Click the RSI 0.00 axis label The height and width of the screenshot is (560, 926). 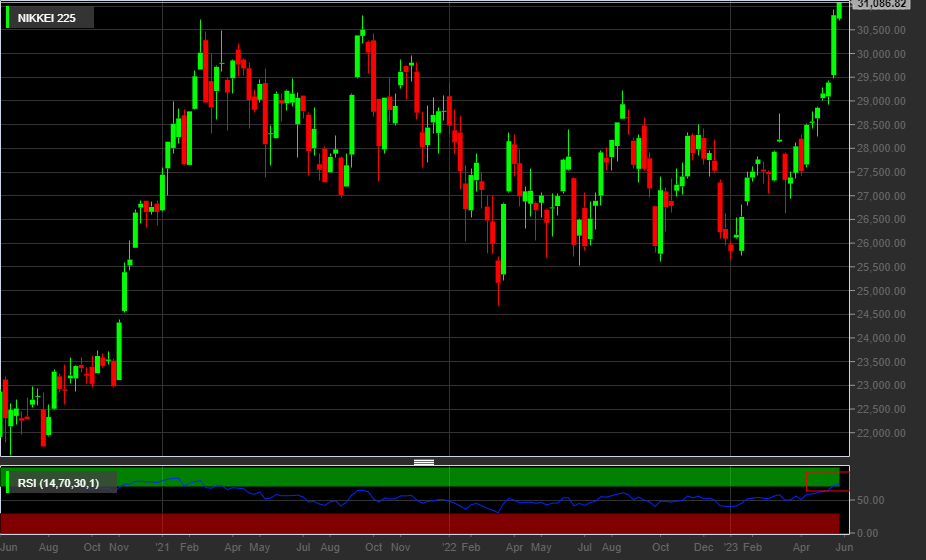(868, 533)
